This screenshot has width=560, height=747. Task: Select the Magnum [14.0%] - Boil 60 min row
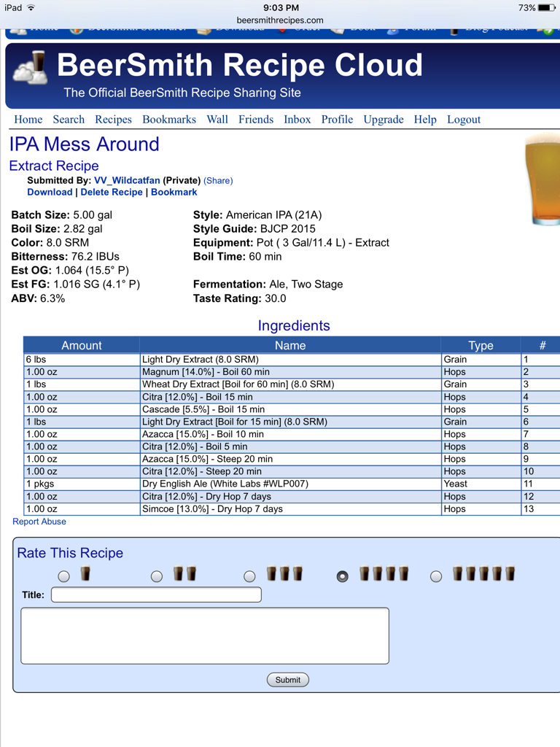[x=292, y=371]
